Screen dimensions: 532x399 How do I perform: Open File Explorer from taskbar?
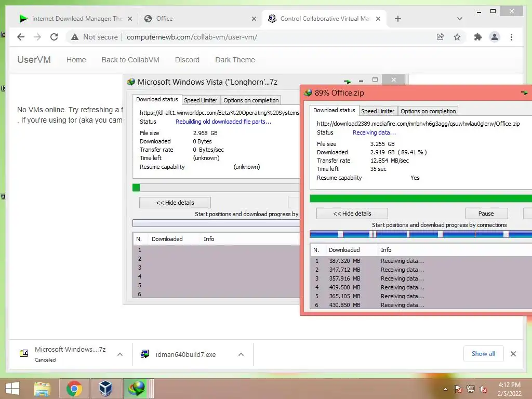coord(42,389)
